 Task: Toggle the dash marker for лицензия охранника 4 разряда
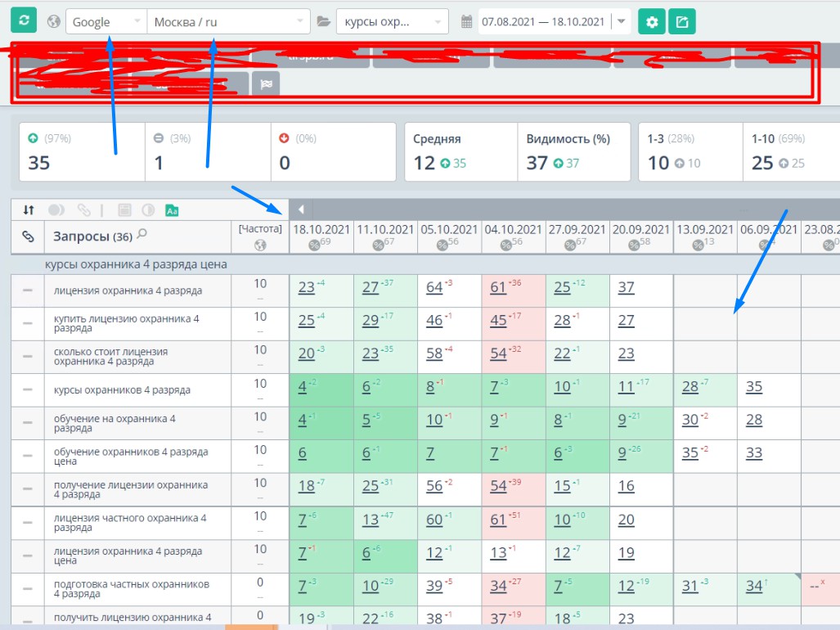click(27, 290)
